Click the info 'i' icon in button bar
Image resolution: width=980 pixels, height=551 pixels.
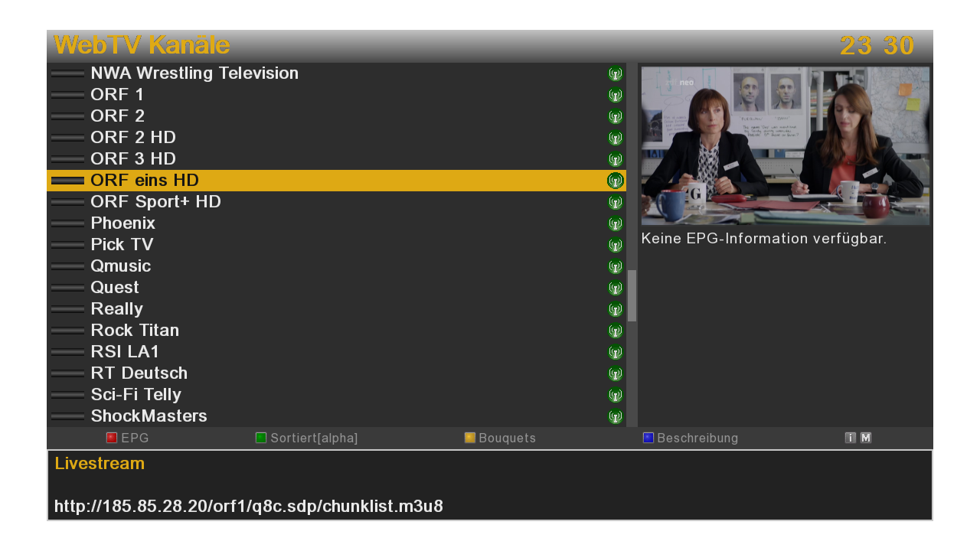point(850,439)
